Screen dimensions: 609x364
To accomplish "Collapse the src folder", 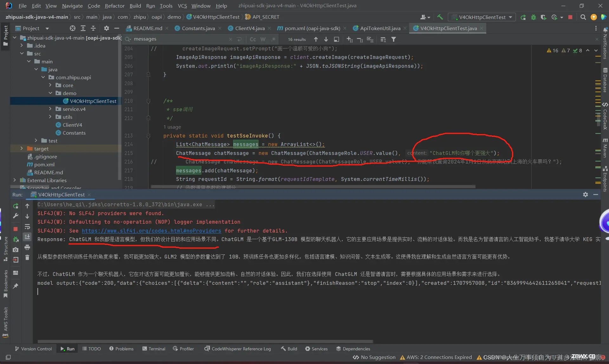I will [x=22, y=54].
